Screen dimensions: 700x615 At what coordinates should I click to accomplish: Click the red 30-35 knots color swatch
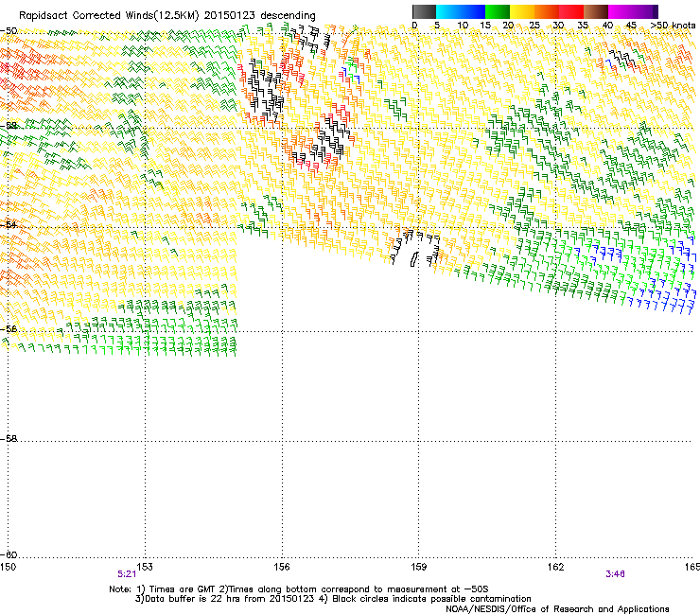click(x=571, y=11)
